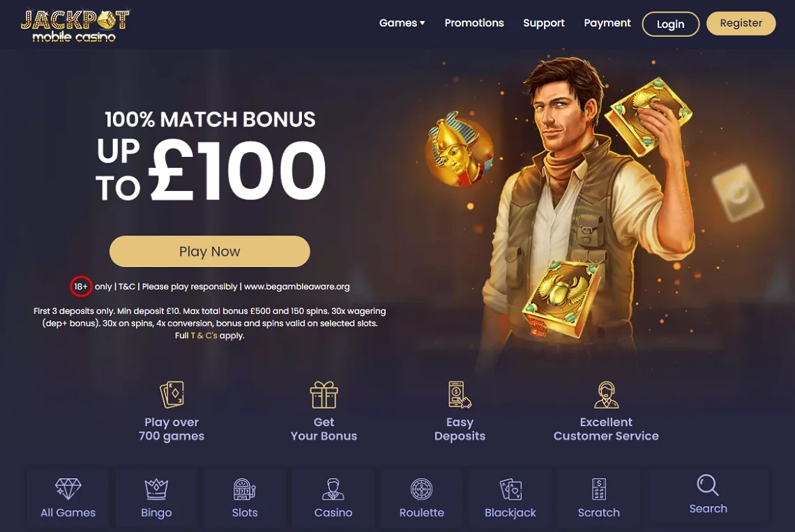Click the Play Now button
Viewport: 795px width, 532px height.
pos(209,251)
